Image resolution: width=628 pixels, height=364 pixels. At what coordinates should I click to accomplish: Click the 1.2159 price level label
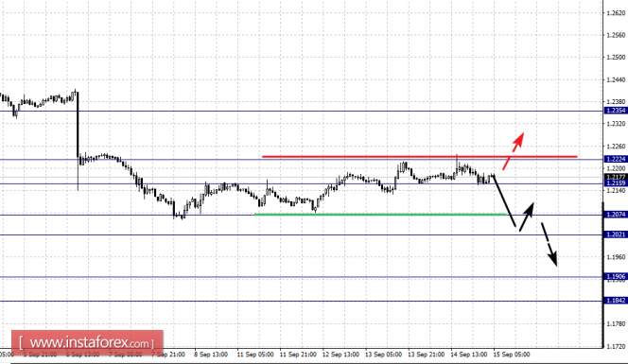616,183
